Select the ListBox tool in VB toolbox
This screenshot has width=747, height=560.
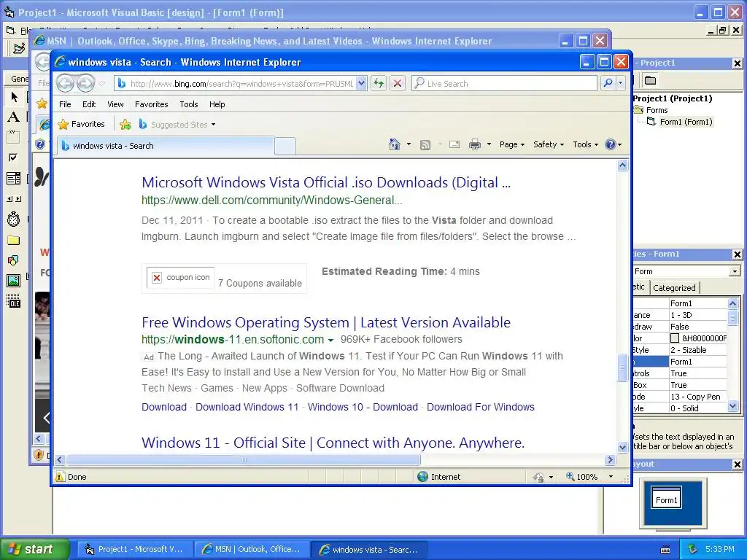pos(14,179)
